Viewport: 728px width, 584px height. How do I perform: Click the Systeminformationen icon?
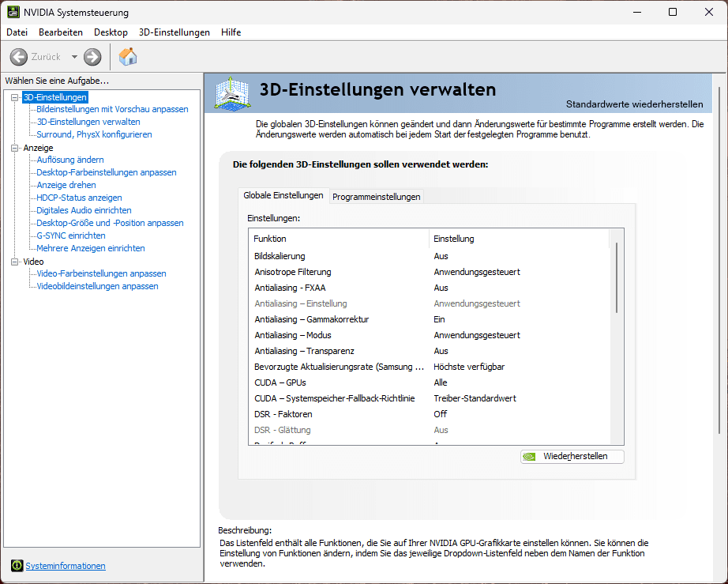pyautogui.click(x=17, y=565)
